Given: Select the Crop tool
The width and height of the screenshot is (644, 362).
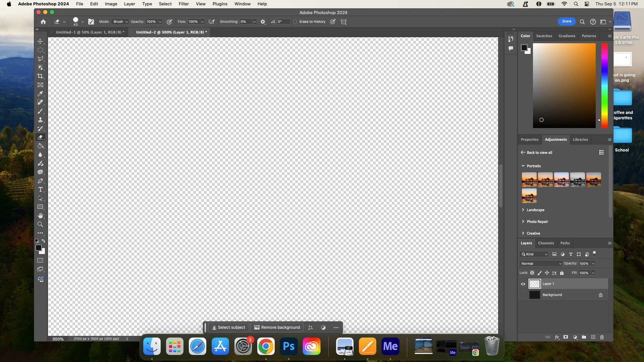Looking at the screenshot, I should (x=40, y=76).
